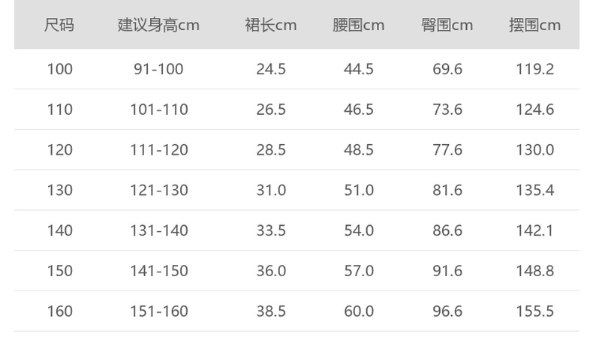The image size is (593, 364).
Task: Select the 119.2 hem value cell
Action: pyautogui.click(x=534, y=69)
